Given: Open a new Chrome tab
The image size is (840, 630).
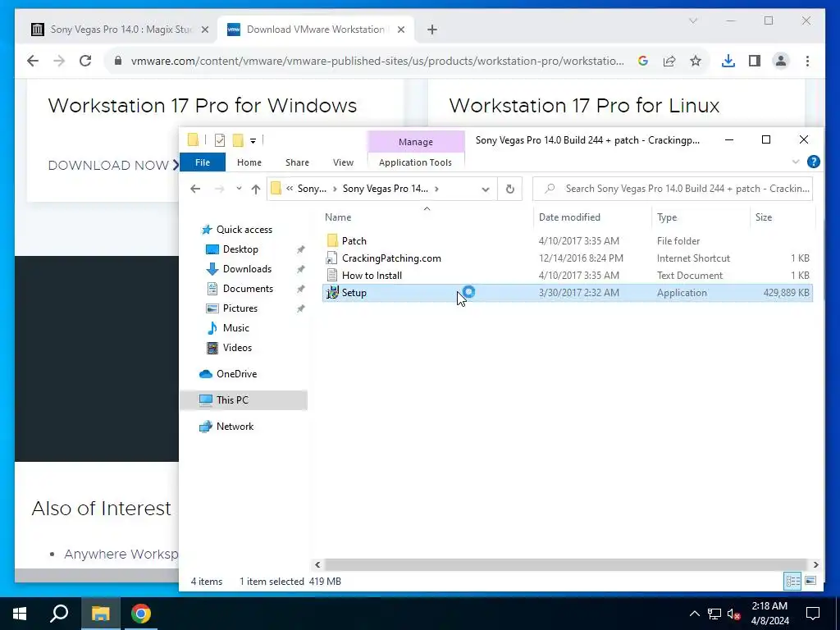Looking at the screenshot, I should click(x=432, y=30).
